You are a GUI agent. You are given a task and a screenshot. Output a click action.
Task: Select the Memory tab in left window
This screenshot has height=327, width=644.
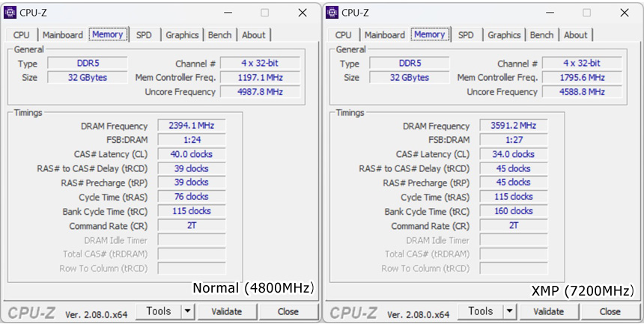[108, 34]
